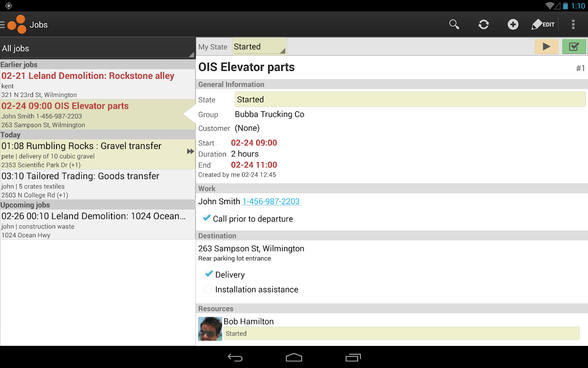Viewport: 588px width, 368px height.
Task: Select the 02-24 OIS Elevator parts job
Action: click(x=98, y=115)
